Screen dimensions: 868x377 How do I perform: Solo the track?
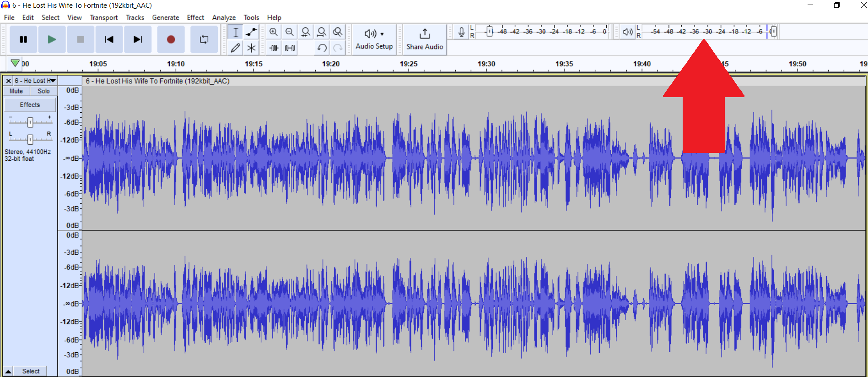[x=43, y=91]
